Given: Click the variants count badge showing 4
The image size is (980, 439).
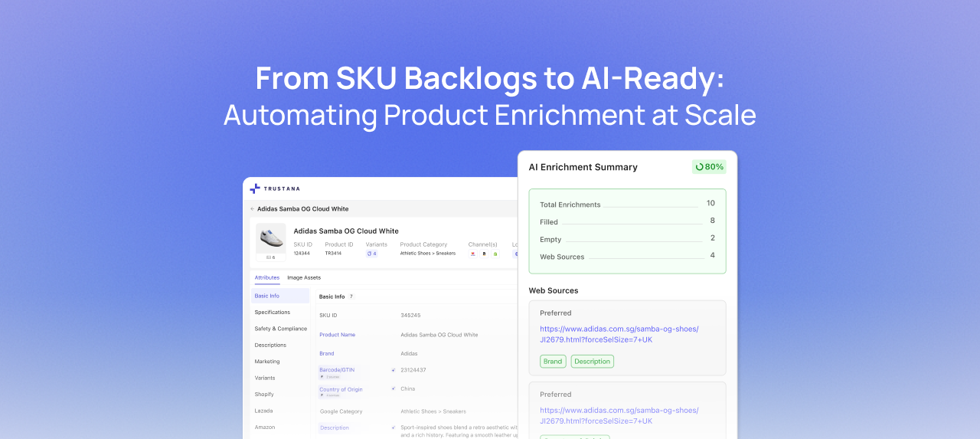Looking at the screenshot, I should tap(372, 254).
